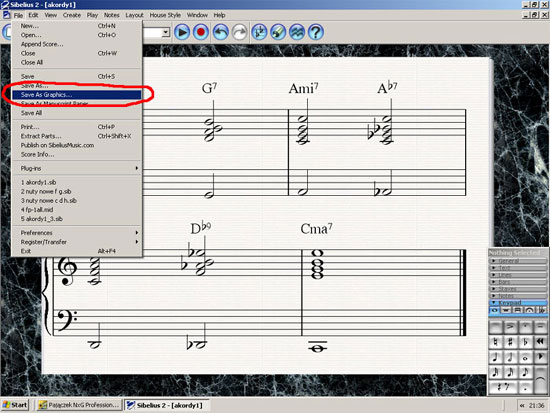
Task: Open the Layout menu
Action: click(x=134, y=15)
